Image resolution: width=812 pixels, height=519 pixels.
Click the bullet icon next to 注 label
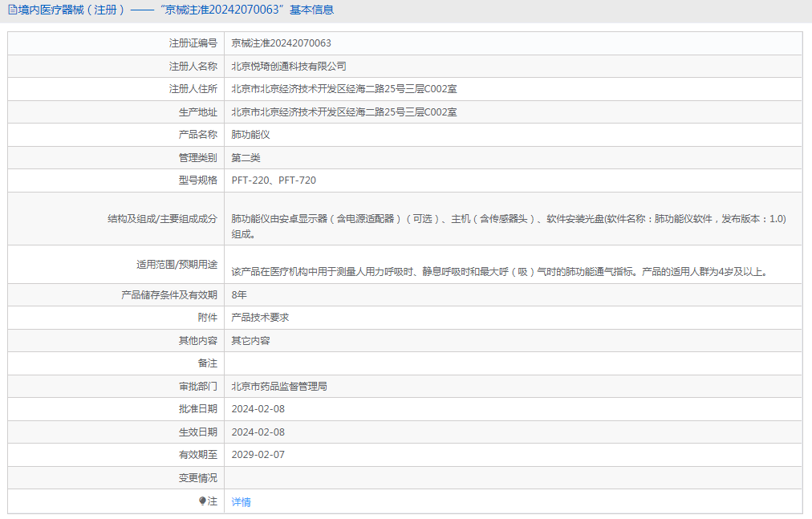point(202,501)
